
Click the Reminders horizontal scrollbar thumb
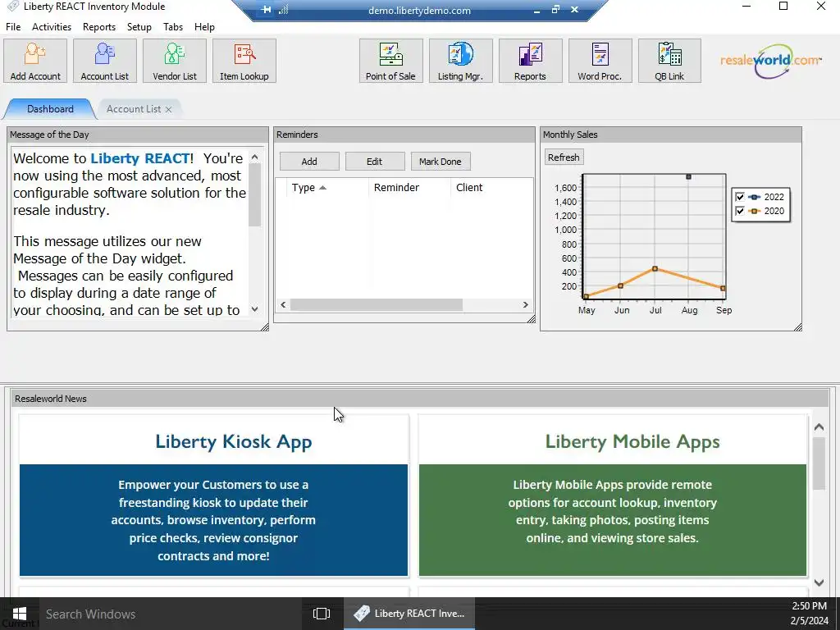pyautogui.click(x=376, y=304)
